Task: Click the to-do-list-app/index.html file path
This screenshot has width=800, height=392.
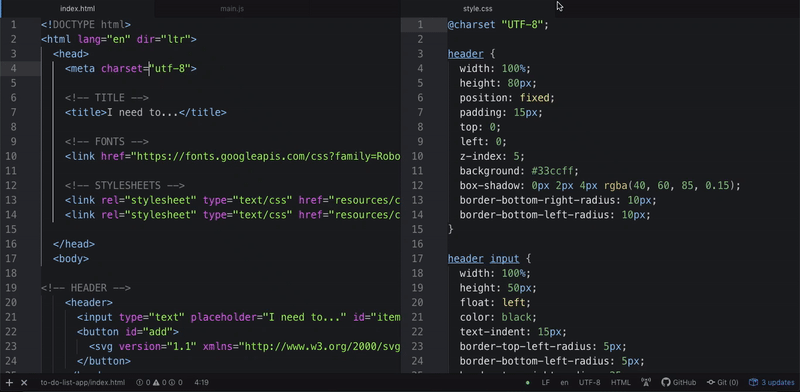Action: 83,382
